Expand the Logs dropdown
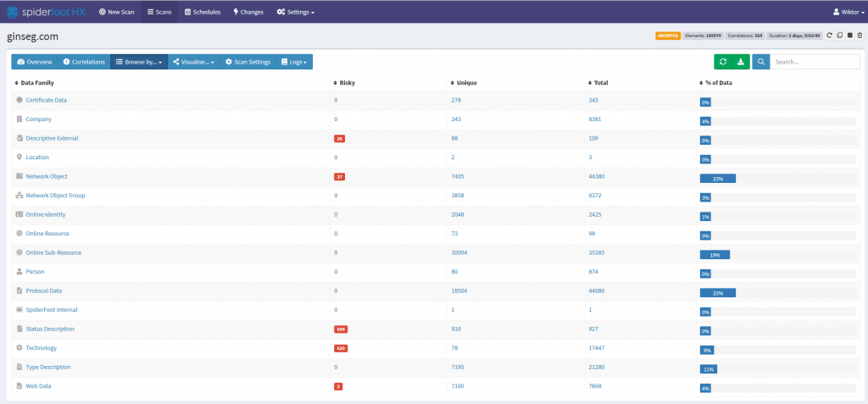The height and width of the screenshot is (404, 868). [293, 62]
